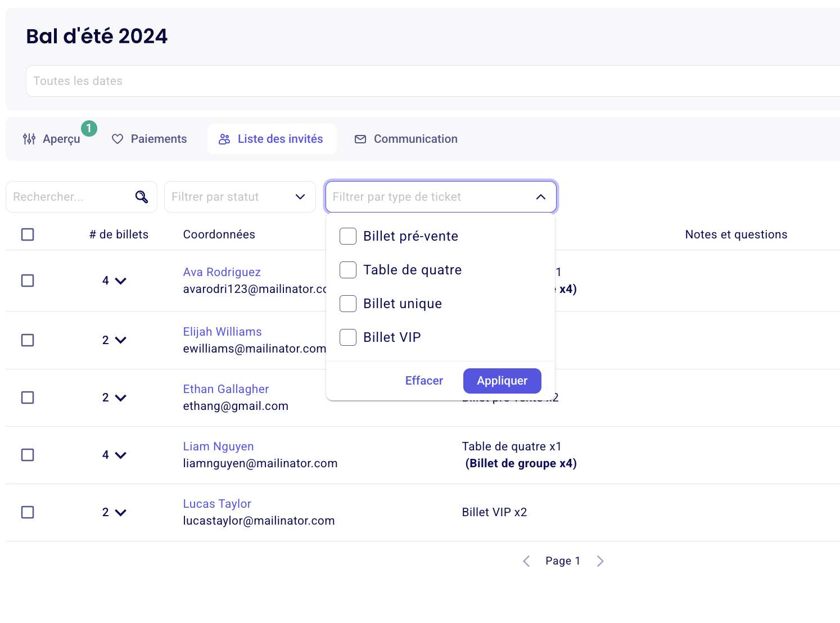Expand Liam Nguyen's ticket count chevron
This screenshot has width=840, height=623.
coord(121,455)
